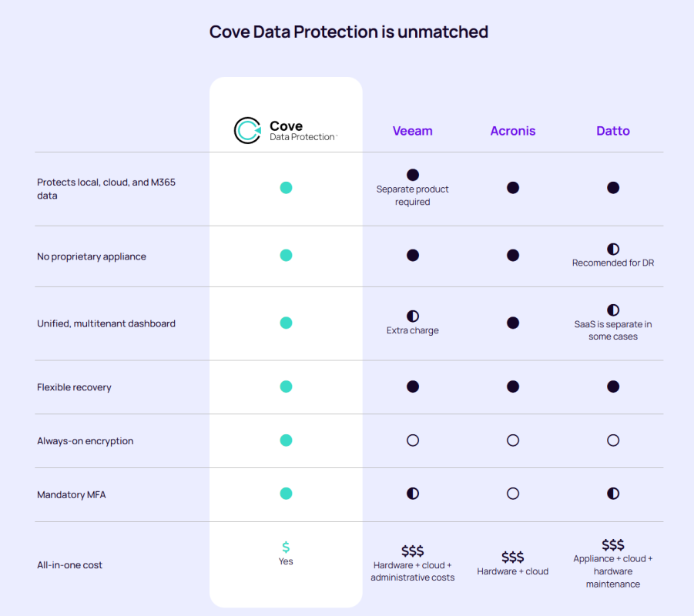The height and width of the screenshot is (616, 694).
Task: Click the Acronis $$$ cost symbol
Action: point(513,557)
